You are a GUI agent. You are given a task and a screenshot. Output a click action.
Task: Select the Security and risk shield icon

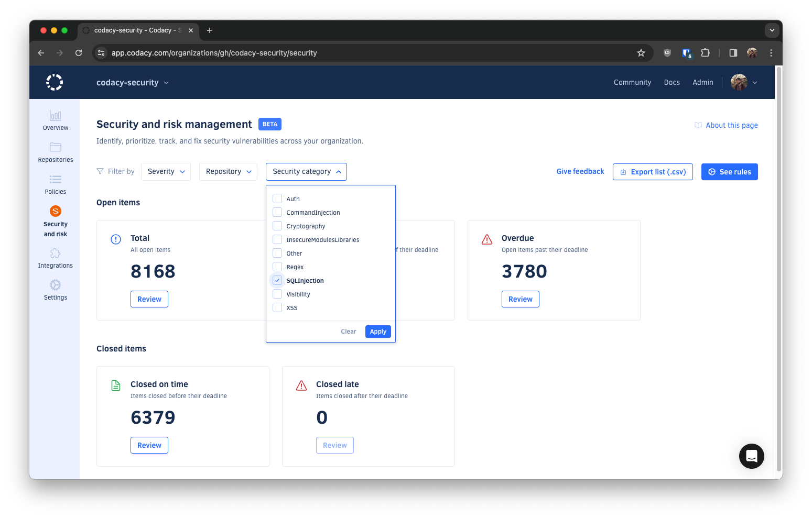point(56,211)
